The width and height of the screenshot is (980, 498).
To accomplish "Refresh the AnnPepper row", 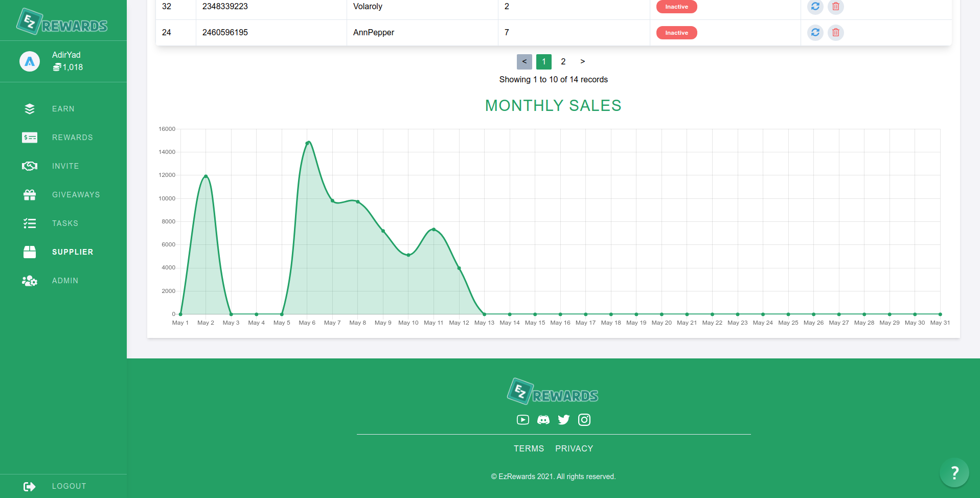I will (815, 33).
